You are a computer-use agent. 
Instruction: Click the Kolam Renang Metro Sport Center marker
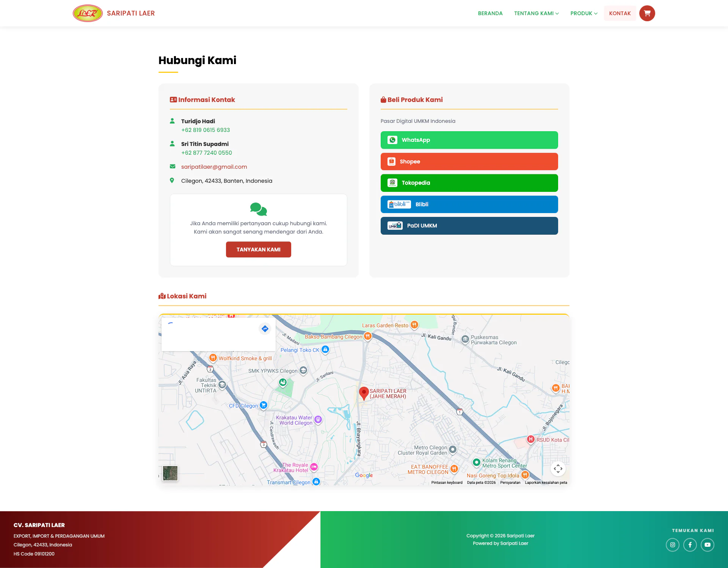[x=476, y=462]
